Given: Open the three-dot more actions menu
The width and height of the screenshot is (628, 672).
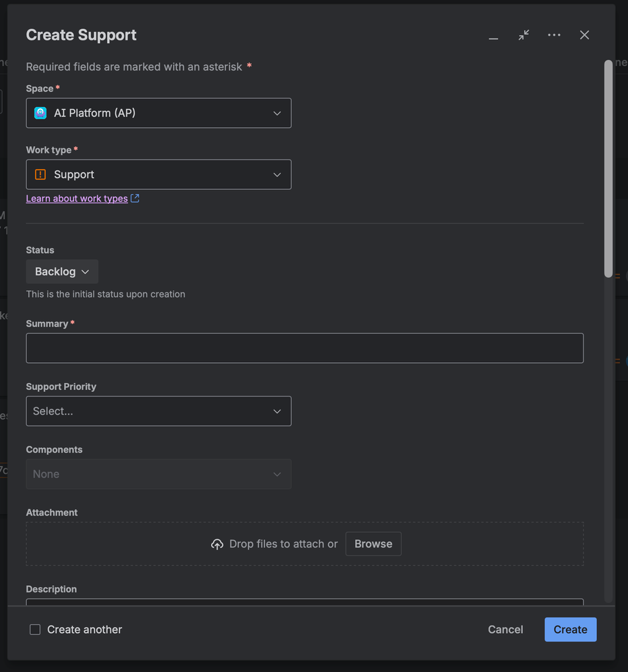Looking at the screenshot, I should [554, 35].
